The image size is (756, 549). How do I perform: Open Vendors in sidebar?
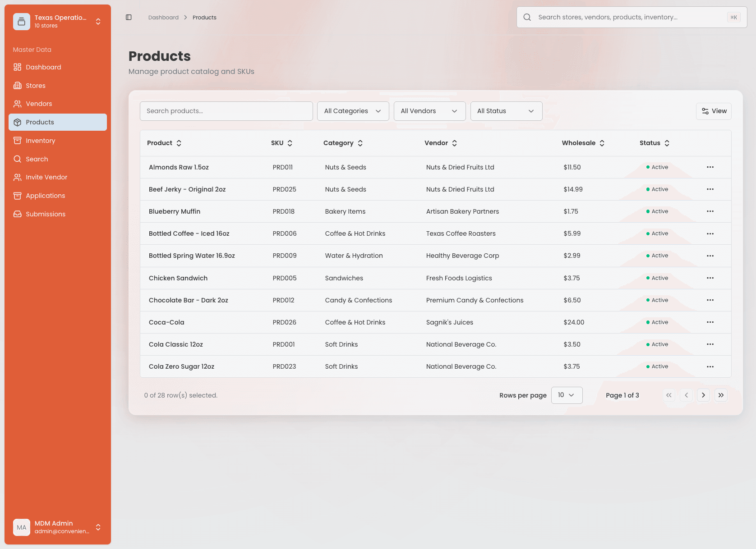(58, 104)
